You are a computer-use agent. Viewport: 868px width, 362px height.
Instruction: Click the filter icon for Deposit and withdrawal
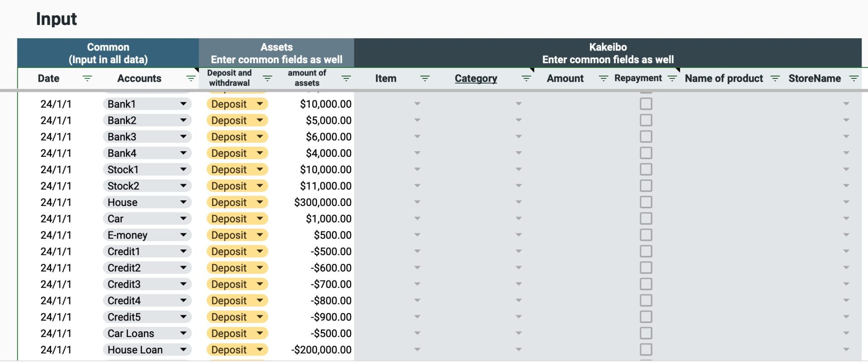click(267, 78)
